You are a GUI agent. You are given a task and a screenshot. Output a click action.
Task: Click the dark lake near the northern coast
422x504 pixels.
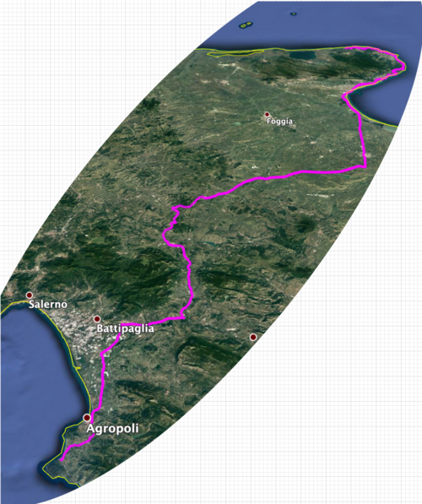tap(302, 55)
